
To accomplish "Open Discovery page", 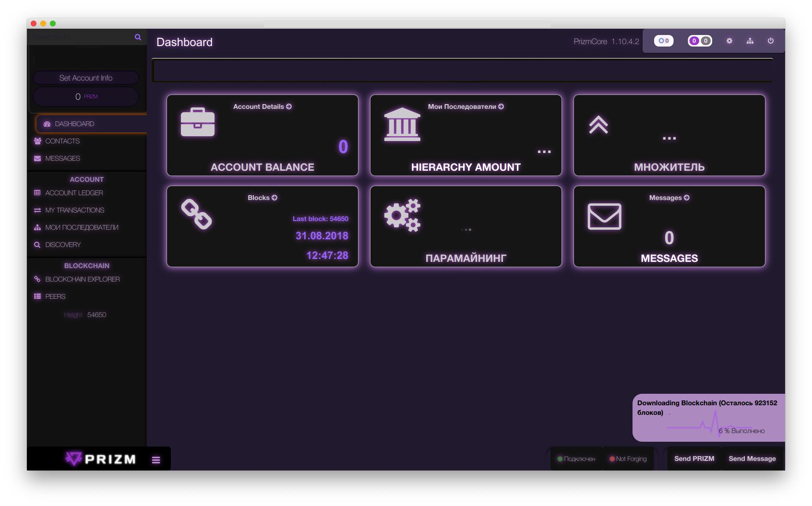I will [x=63, y=245].
